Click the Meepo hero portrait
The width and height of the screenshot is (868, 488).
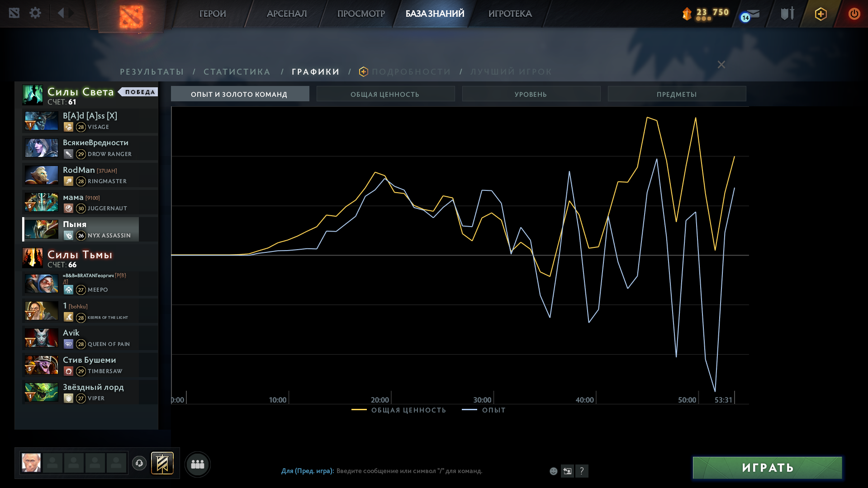(41, 284)
